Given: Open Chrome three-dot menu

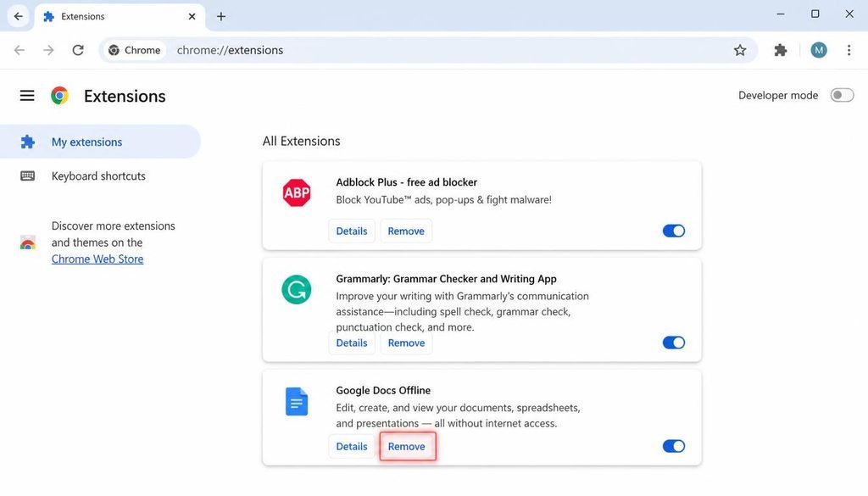Looking at the screenshot, I should tap(849, 50).
